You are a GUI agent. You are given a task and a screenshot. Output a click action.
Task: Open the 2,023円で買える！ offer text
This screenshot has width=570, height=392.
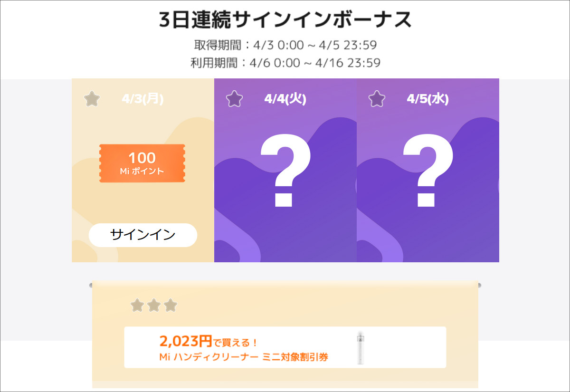pyautogui.click(x=209, y=341)
